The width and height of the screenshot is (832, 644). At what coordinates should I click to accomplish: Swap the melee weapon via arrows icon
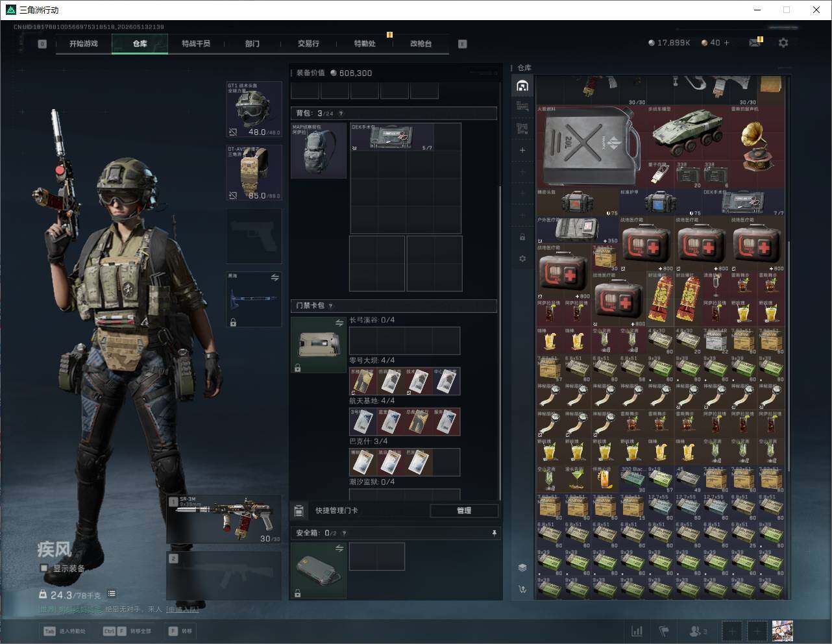275,277
